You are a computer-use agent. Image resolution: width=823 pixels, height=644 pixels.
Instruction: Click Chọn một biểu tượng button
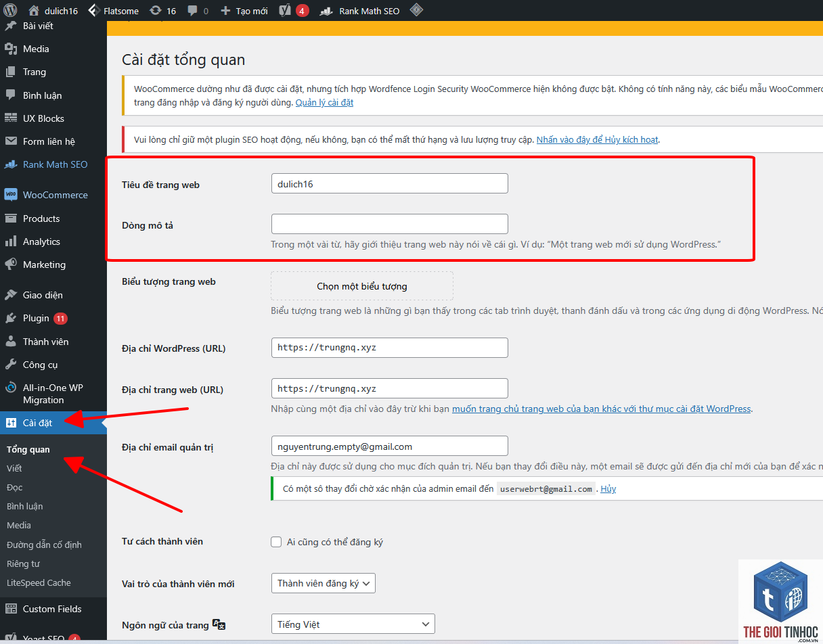tap(362, 286)
